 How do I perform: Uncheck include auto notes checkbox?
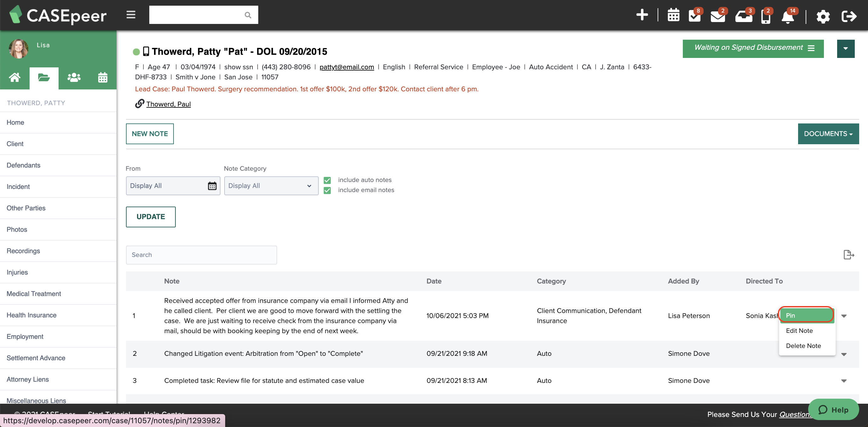327,180
